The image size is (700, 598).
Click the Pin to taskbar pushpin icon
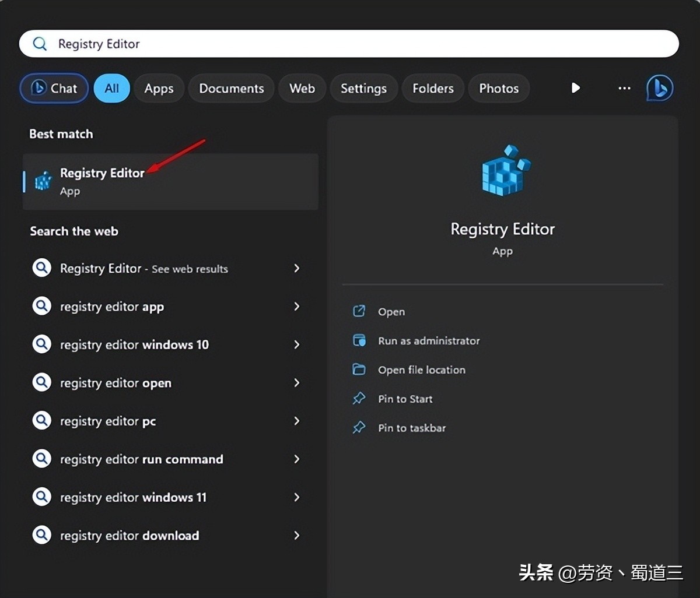[x=360, y=428]
